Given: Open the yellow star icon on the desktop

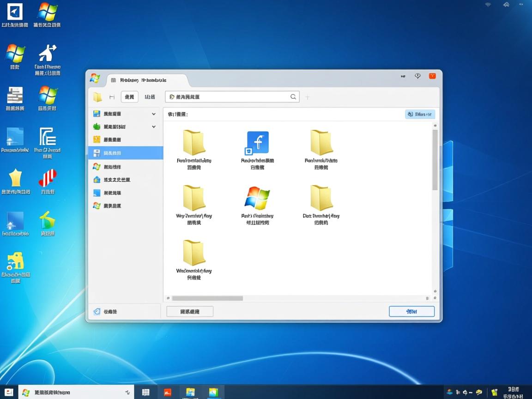Looking at the screenshot, I should (15, 178).
